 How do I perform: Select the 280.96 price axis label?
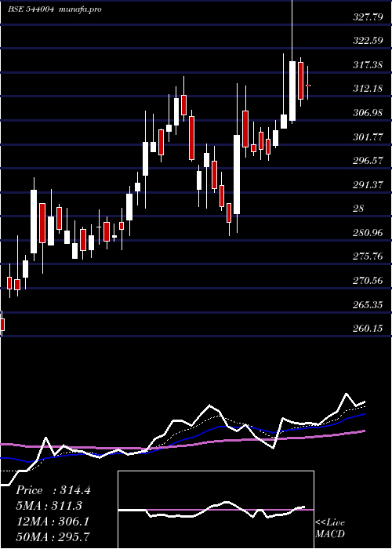point(368,233)
